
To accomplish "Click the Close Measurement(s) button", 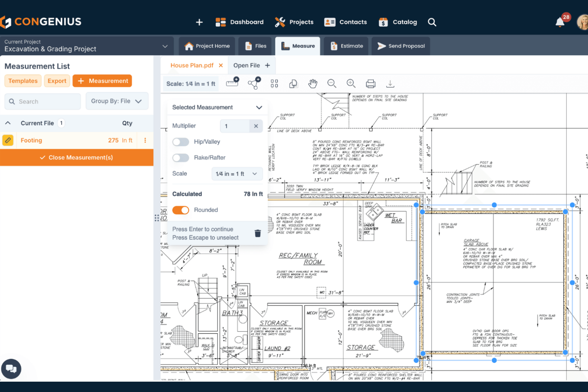I will (x=77, y=157).
